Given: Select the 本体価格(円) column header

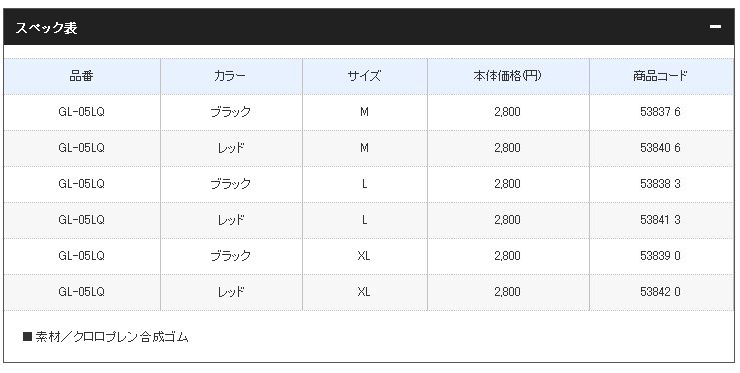Looking at the screenshot, I should pyautogui.click(x=508, y=76).
